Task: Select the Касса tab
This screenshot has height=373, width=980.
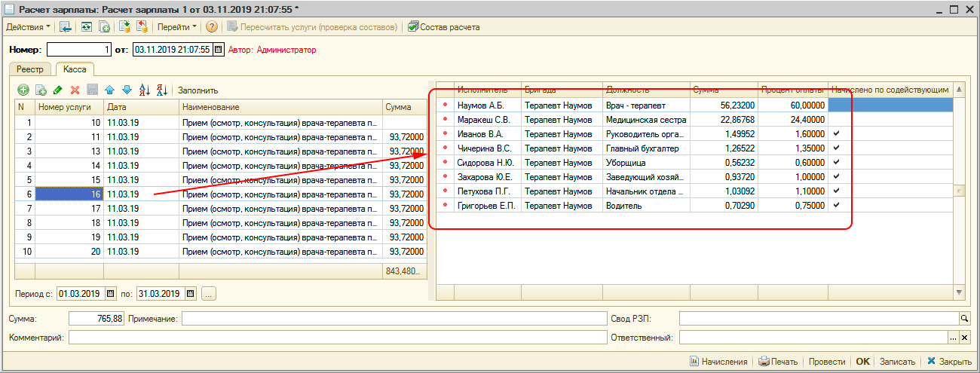Action: coord(75,69)
